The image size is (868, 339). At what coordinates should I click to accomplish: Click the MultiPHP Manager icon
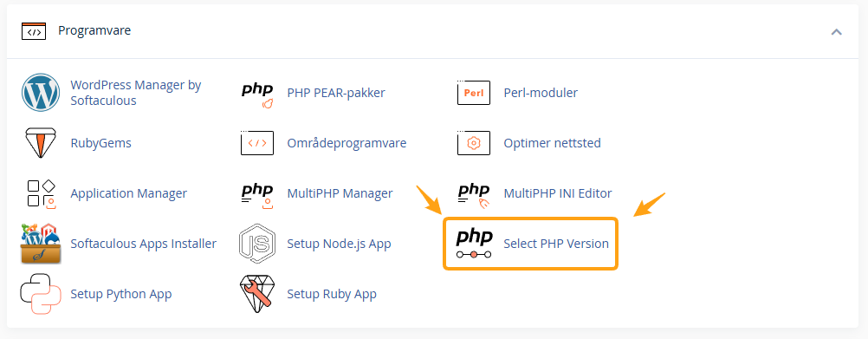(x=257, y=195)
